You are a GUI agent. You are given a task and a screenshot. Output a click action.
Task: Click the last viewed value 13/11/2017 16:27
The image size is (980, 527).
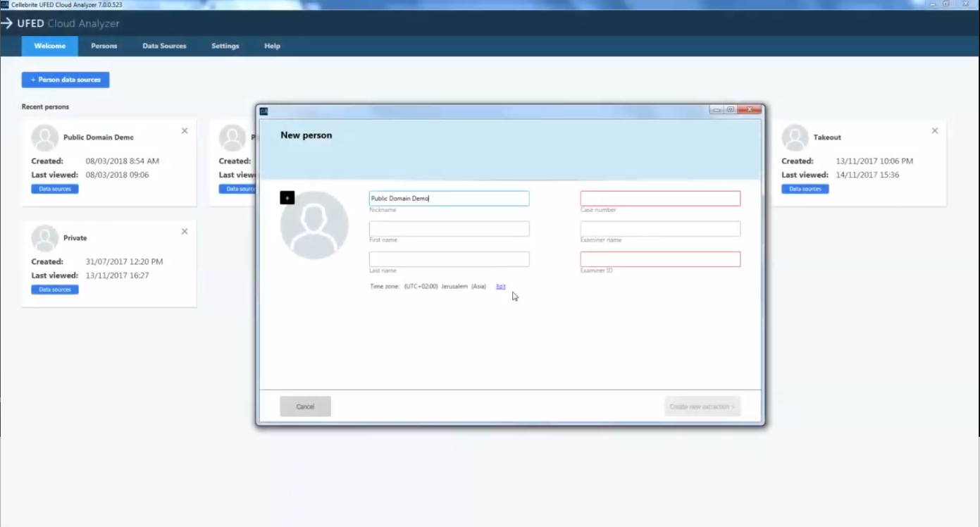tap(118, 276)
